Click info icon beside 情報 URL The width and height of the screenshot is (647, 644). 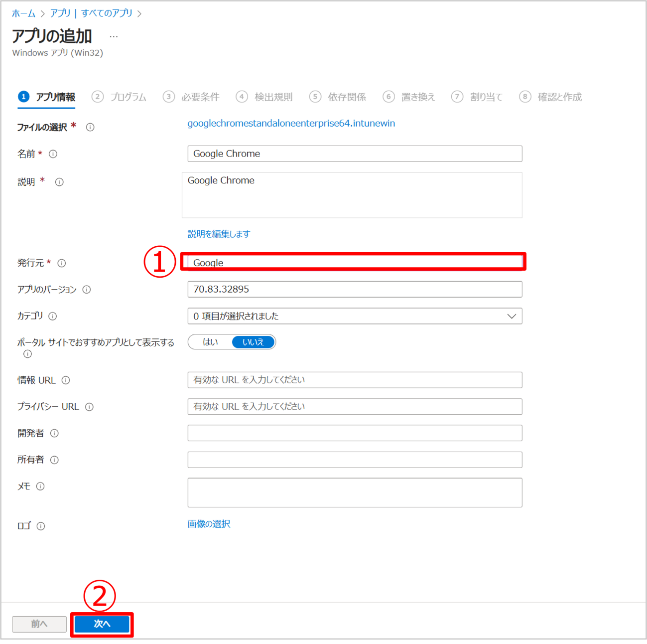[66, 380]
